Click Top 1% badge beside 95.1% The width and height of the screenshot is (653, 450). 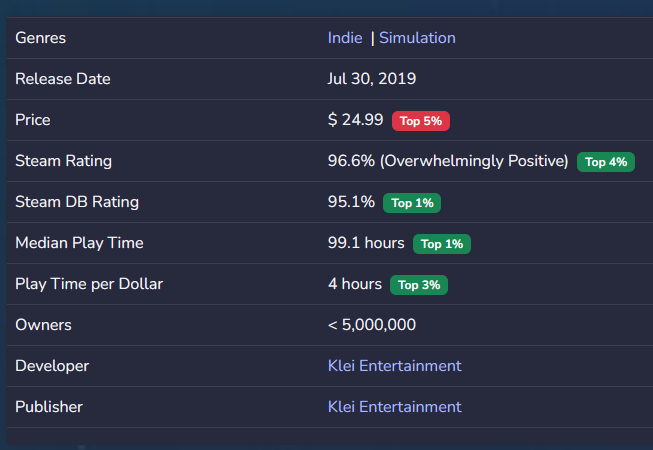point(412,203)
